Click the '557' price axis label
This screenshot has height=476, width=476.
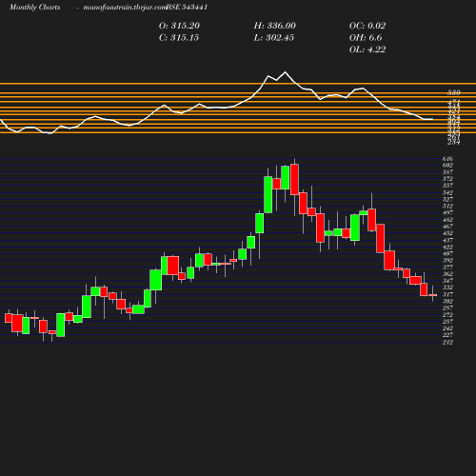point(447,186)
